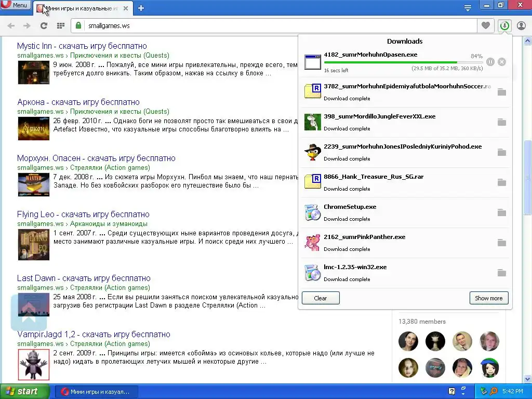The width and height of the screenshot is (532, 399).
Task: Add page to bookmarks with heart icon
Action: (486, 25)
